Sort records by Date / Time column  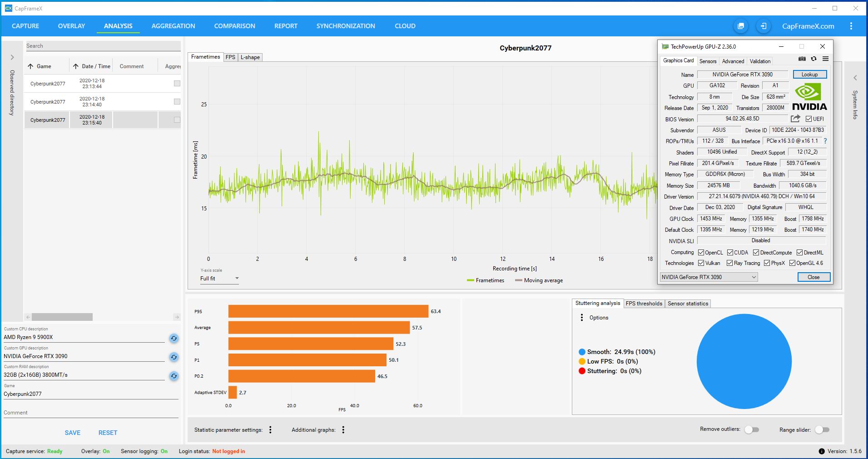coord(91,66)
